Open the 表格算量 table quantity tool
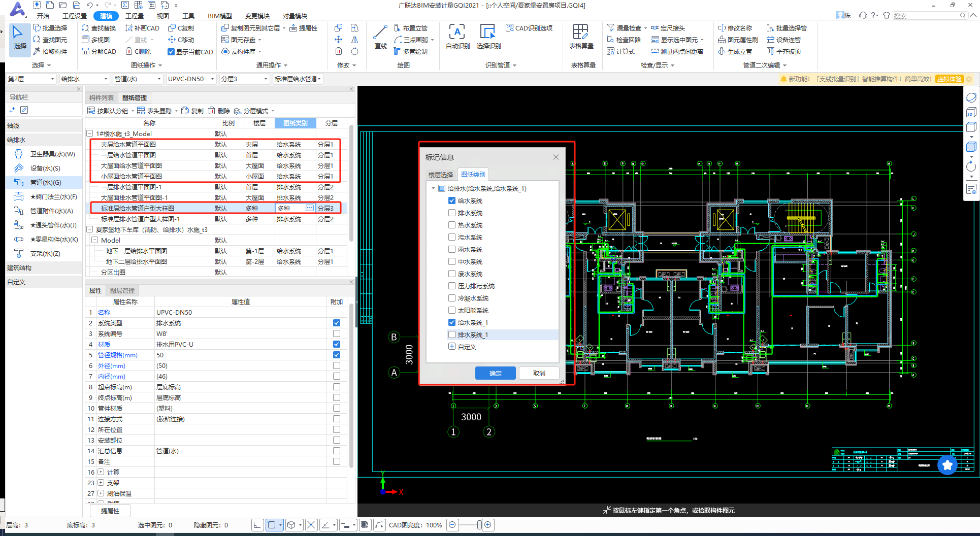The image size is (980, 536). (581, 38)
